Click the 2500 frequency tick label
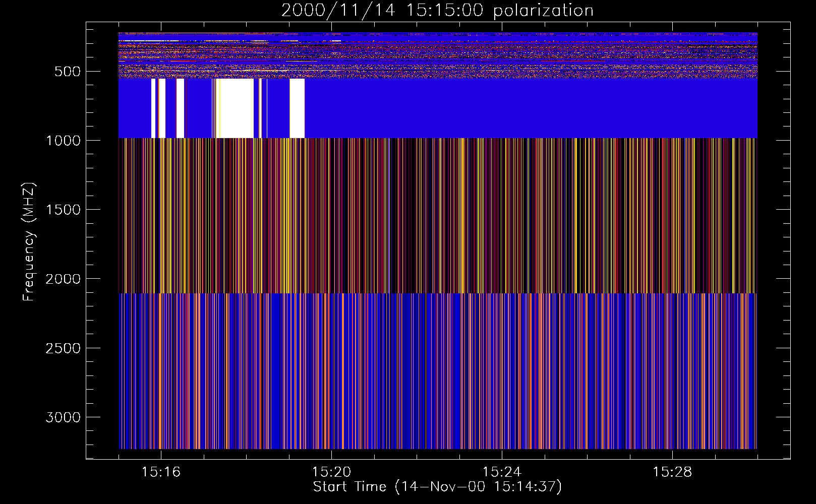 63,348
